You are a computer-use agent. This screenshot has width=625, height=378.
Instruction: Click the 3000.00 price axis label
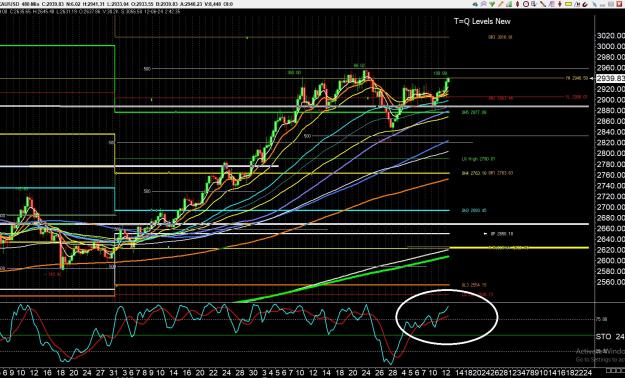click(611, 46)
